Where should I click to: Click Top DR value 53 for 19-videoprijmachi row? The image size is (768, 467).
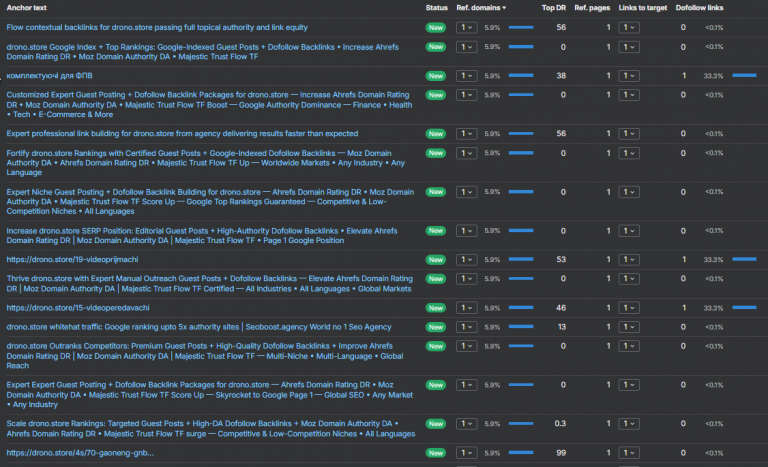click(561, 259)
